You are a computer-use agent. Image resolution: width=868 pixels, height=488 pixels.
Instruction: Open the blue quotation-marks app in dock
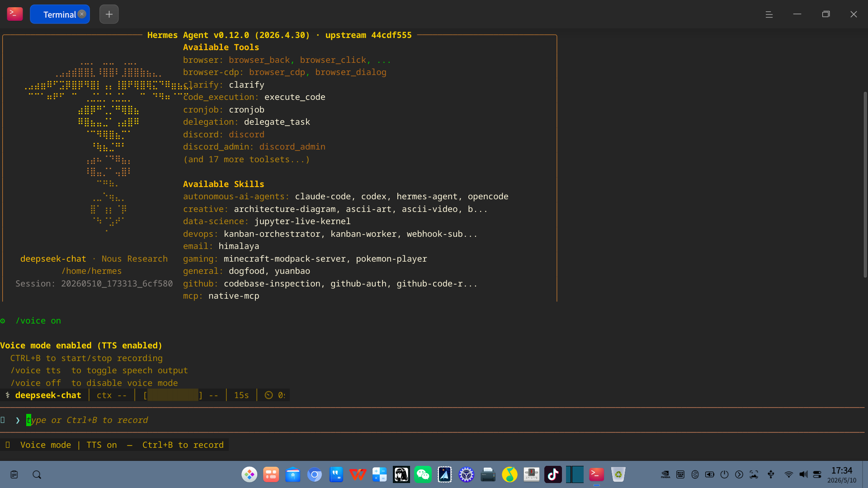click(x=336, y=474)
